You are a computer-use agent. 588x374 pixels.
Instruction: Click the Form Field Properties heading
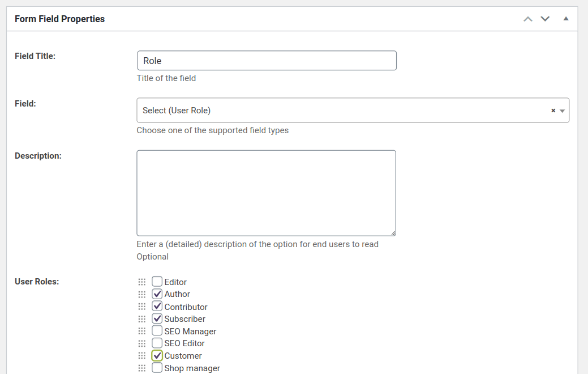point(59,19)
